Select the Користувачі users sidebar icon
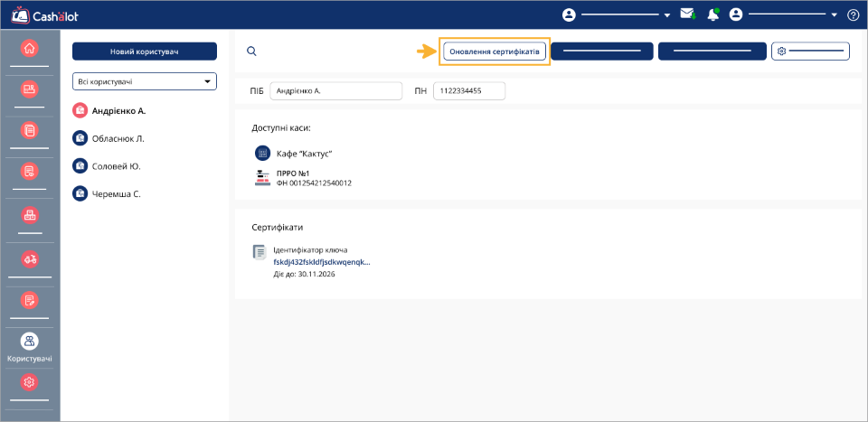 coord(29,342)
